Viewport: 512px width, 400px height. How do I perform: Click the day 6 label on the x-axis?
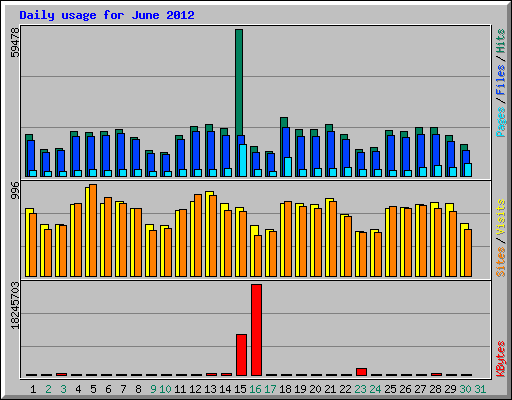click(108, 389)
